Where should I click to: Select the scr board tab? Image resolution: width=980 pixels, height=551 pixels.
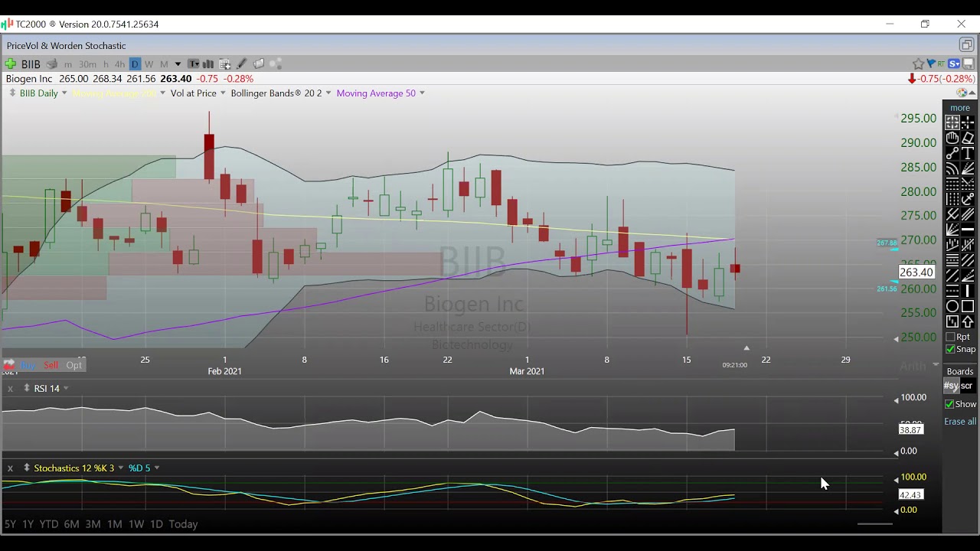pos(967,386)
